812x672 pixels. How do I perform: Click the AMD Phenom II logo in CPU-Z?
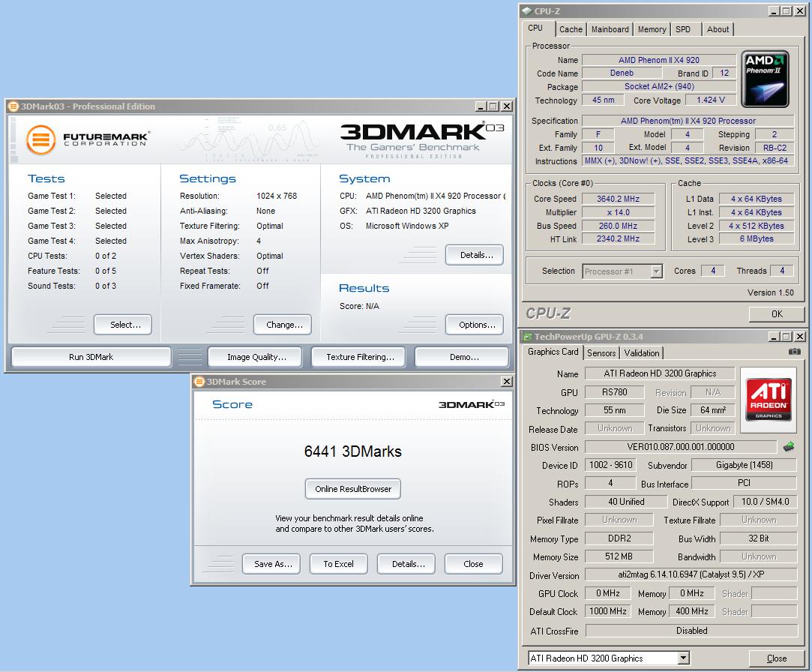click(765, 79)
